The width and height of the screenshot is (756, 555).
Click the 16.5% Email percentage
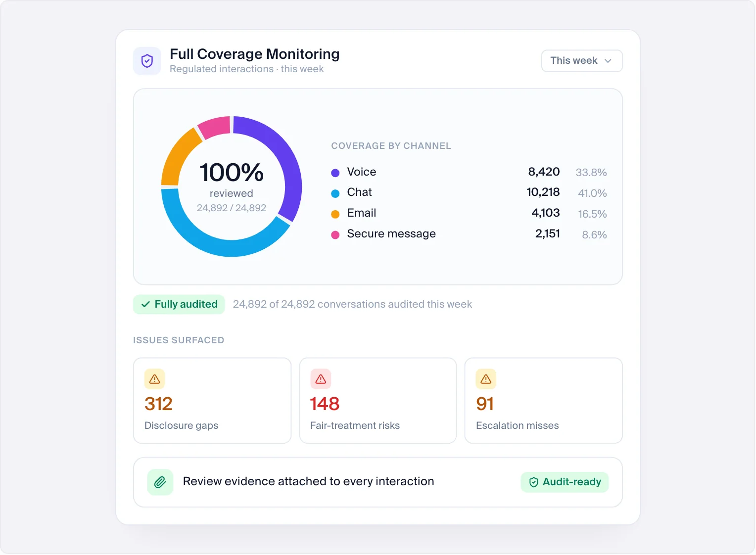point(593,214)
